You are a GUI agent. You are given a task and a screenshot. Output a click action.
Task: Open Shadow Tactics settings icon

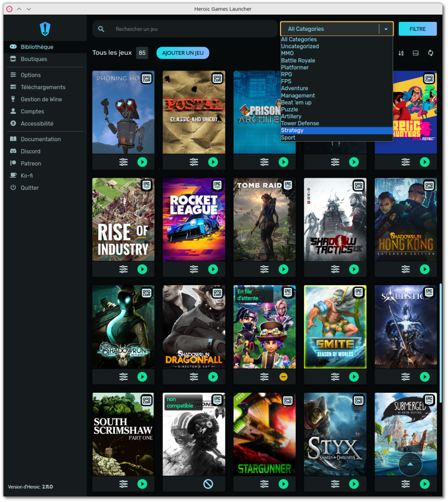pos(335,269)
